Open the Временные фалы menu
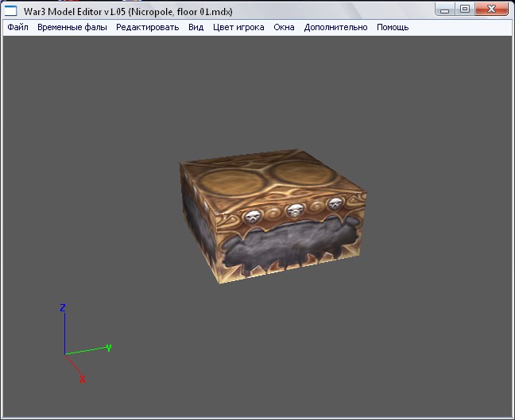The width and height of the screenshot is (515, 420). [72, 27]
